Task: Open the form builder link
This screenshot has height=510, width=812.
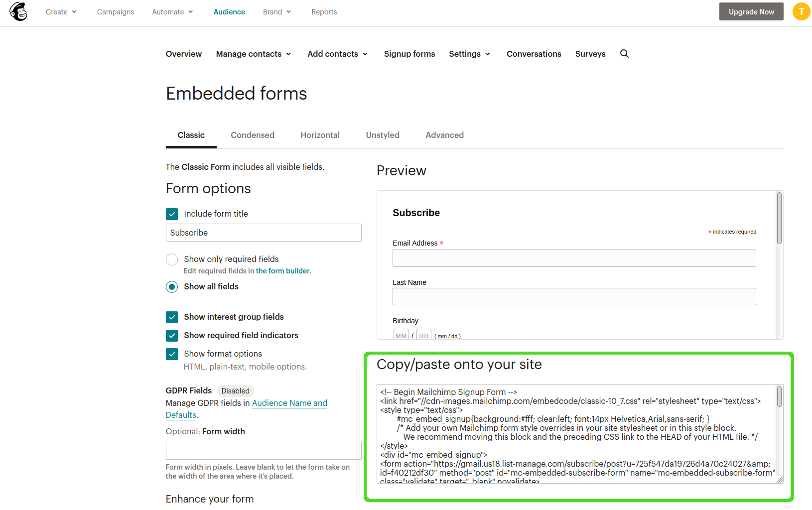Action: (x=282, y=271)
